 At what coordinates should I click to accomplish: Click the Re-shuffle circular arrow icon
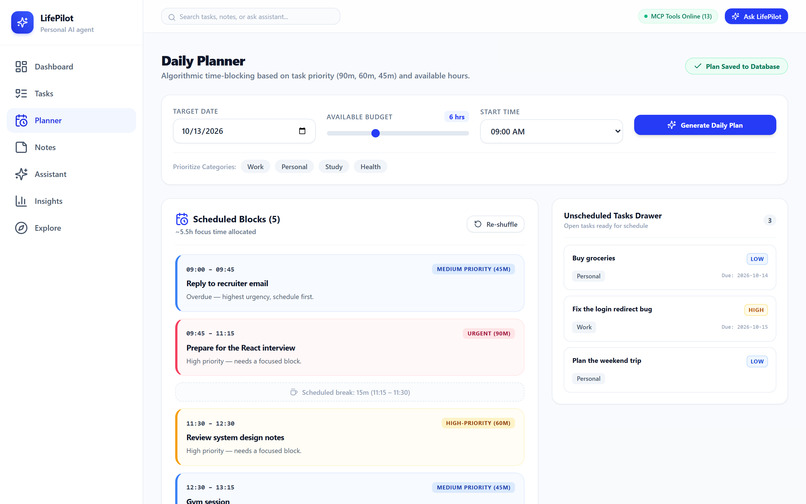[x=478, y=224]
